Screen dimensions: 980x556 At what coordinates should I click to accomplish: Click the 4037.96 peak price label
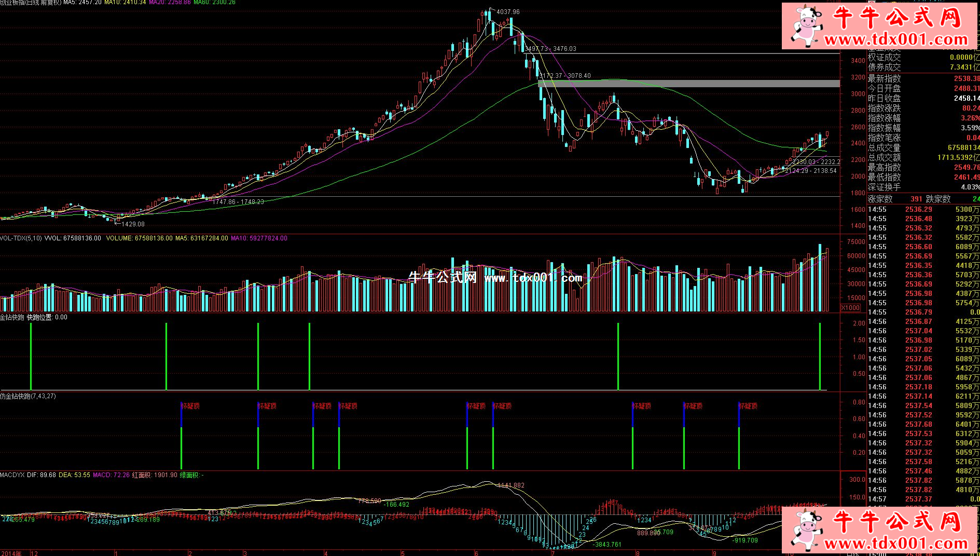[507, 12]
